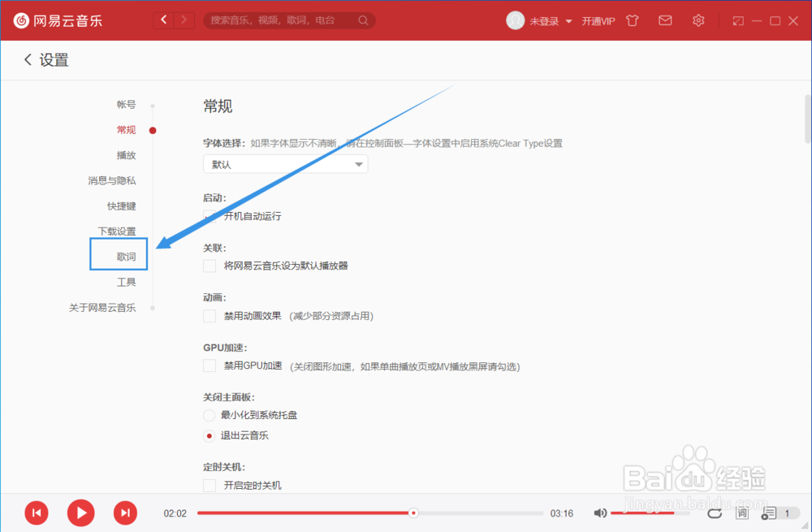Open the settings gear icon
This screenshot has width=812, height=532.
[698, 20]
